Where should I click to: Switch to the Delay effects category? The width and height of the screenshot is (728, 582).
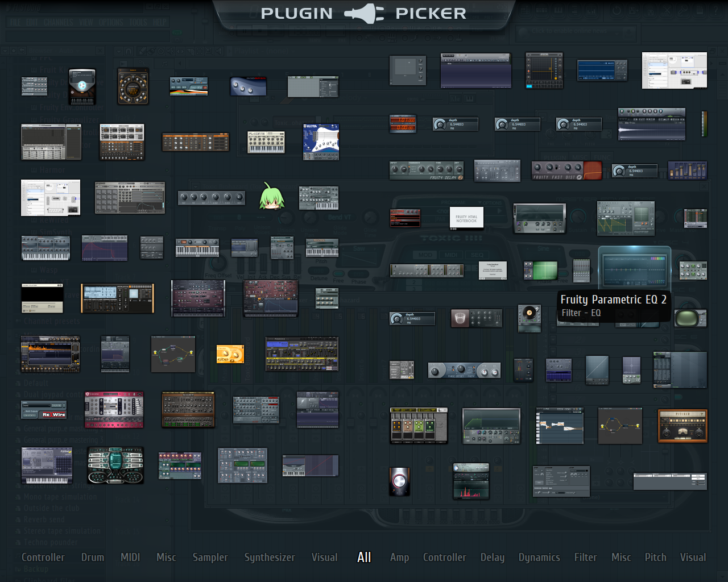(493, 558)
